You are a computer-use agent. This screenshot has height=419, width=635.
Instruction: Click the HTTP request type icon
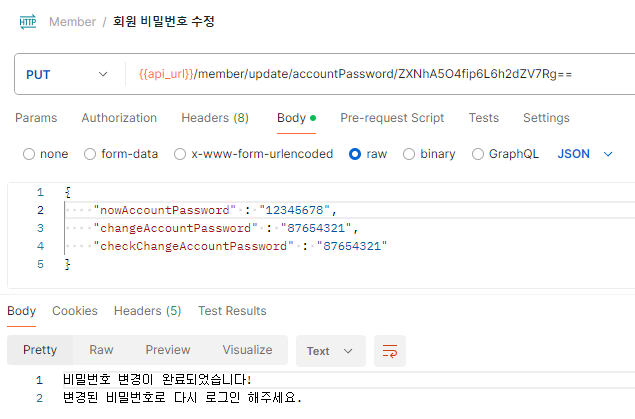point(28,21)
